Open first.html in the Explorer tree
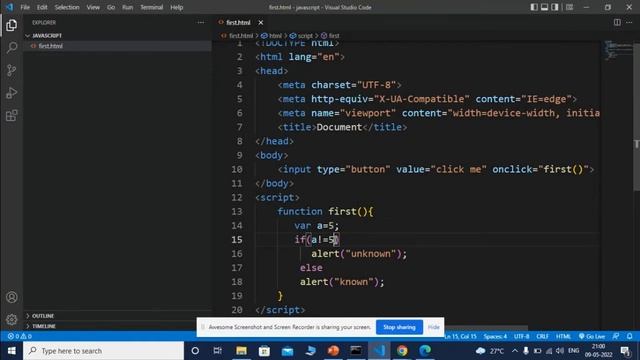The image size is (640, 360). (51, 46)
